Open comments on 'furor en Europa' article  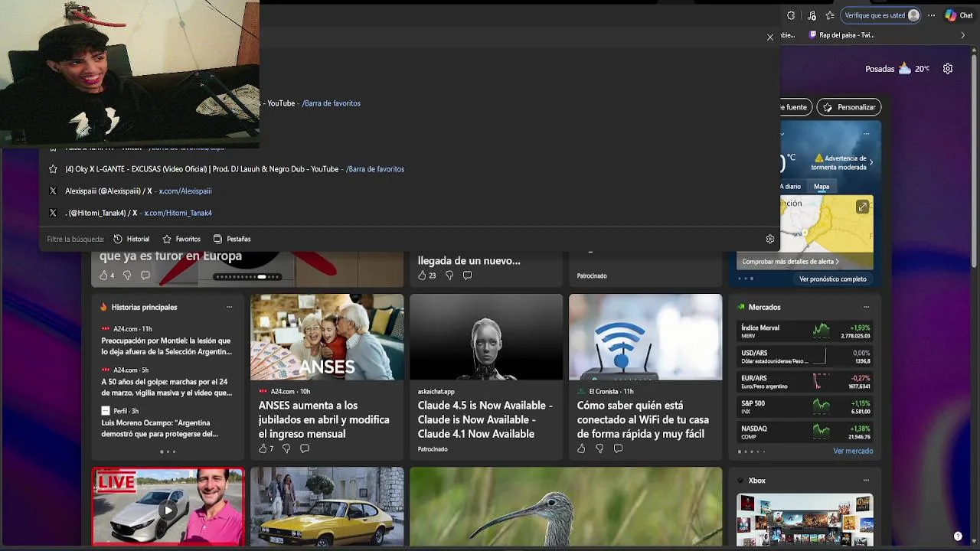pos(145,275)
